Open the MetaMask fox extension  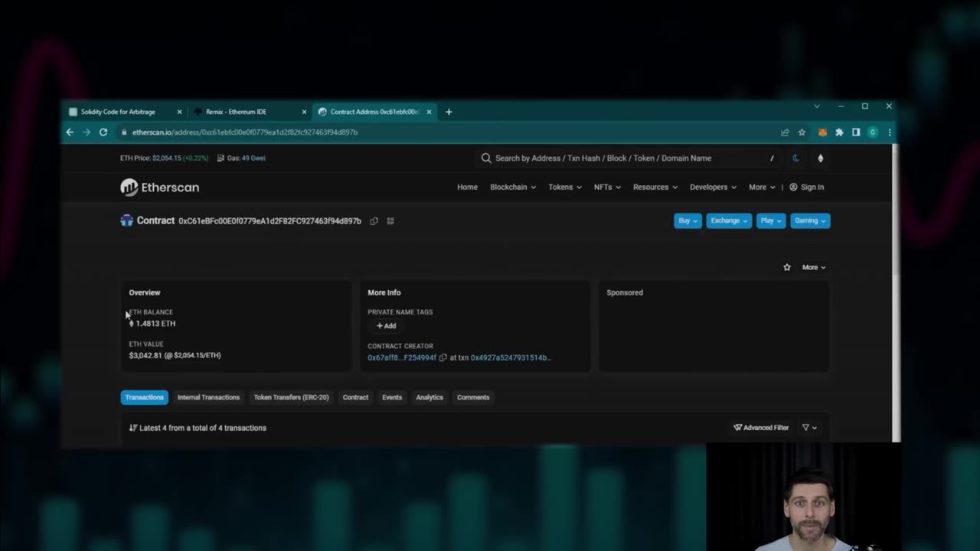coord(822,132)
